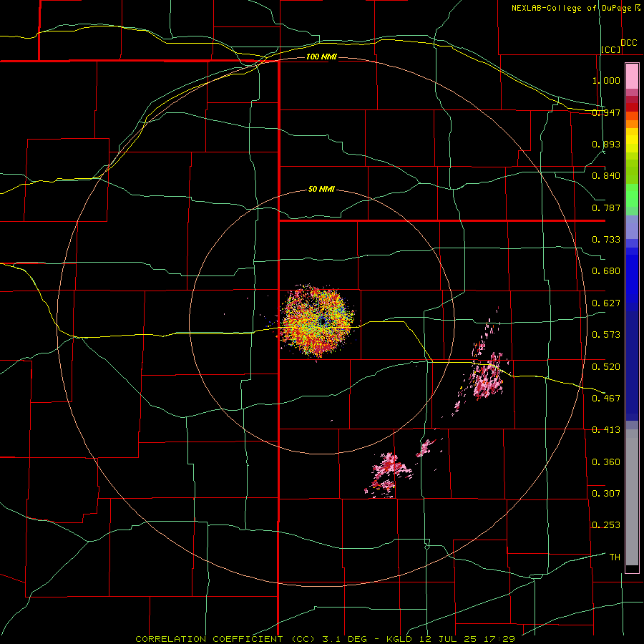Image resolution: width=644 pixels, height=644 pixels.
Task: Click the DCC label above the color scale
Action: (629, 43)
